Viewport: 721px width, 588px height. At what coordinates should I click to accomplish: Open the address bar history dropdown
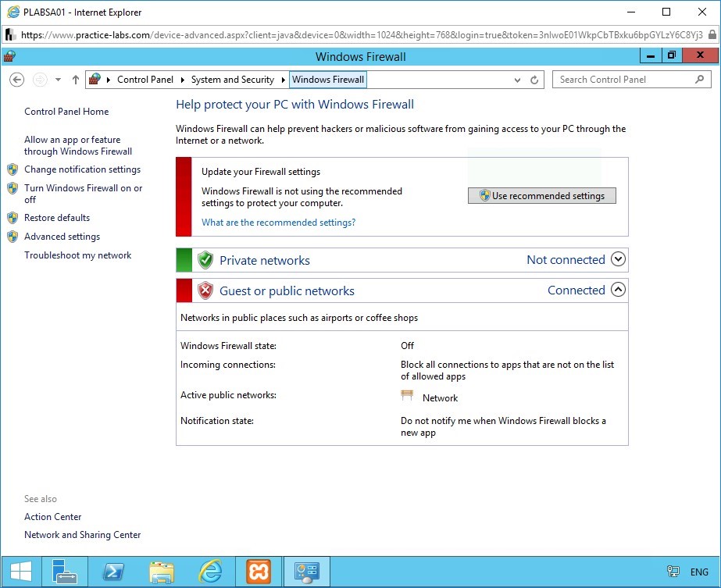pyautogui.click(x=517, y=80)
